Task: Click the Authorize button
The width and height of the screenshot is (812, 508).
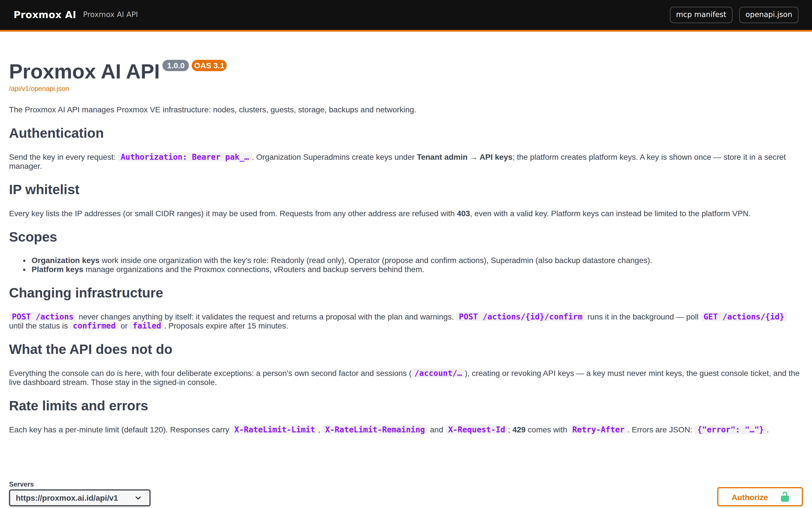Action: pyautogui.click(x=760, y=497)
